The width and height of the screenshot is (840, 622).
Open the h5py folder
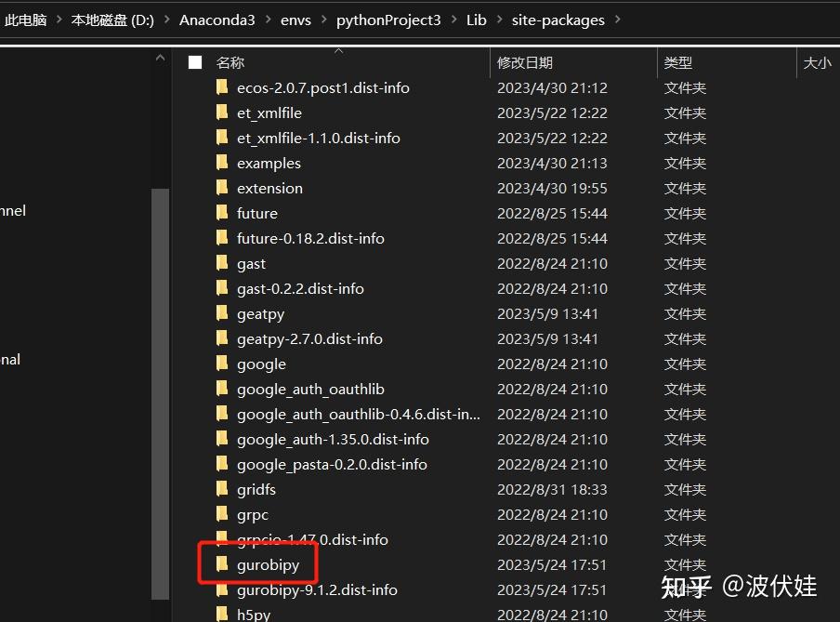(254, 614)
